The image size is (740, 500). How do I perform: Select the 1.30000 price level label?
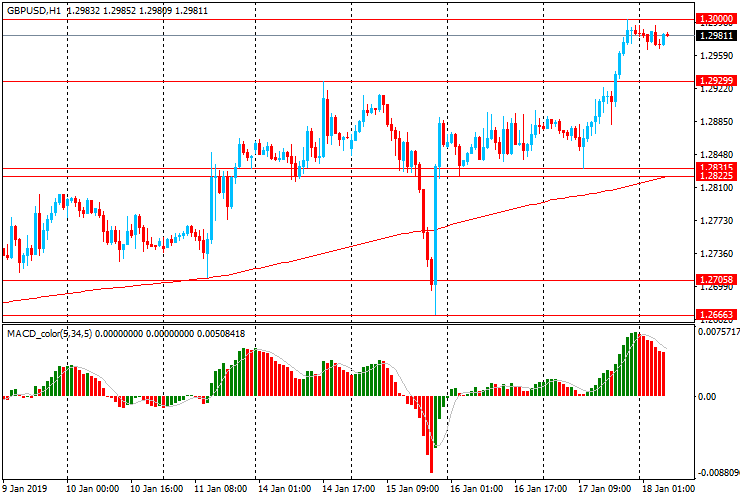716,19
